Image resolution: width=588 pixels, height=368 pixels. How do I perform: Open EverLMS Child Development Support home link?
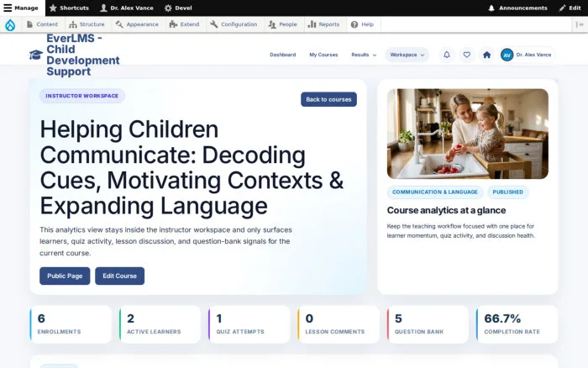coord(83,55)
